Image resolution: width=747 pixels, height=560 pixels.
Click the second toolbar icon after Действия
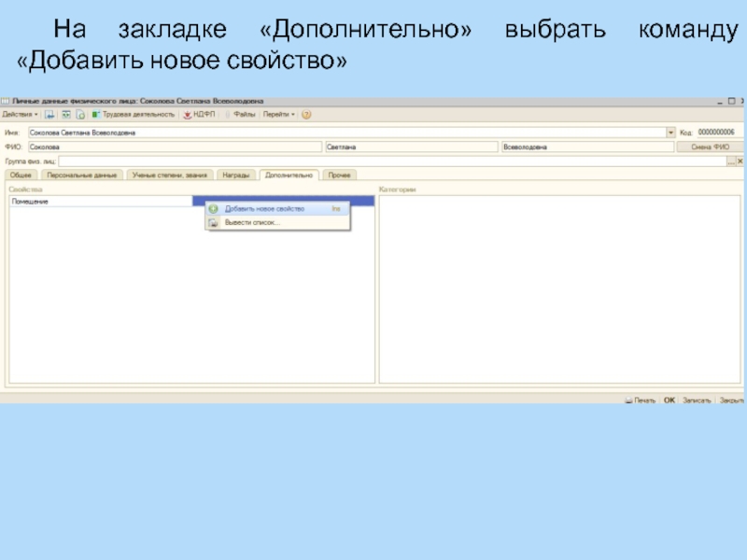point(65,114)
